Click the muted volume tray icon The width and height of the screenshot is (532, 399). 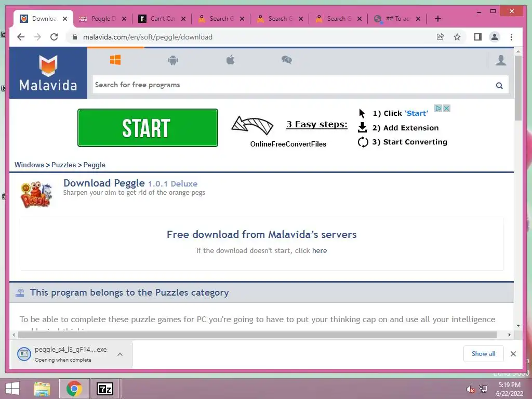tap(470, 389)
